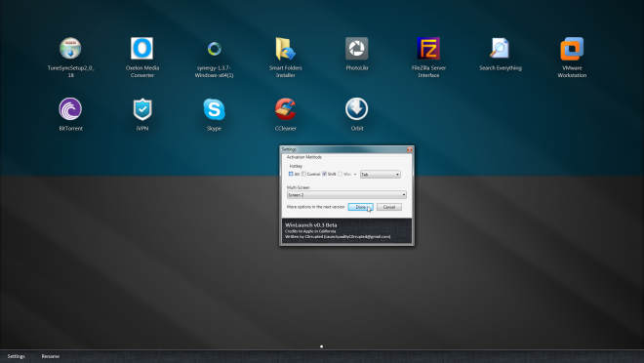Enable the Control hotkey checkbox

pos(303,174)
